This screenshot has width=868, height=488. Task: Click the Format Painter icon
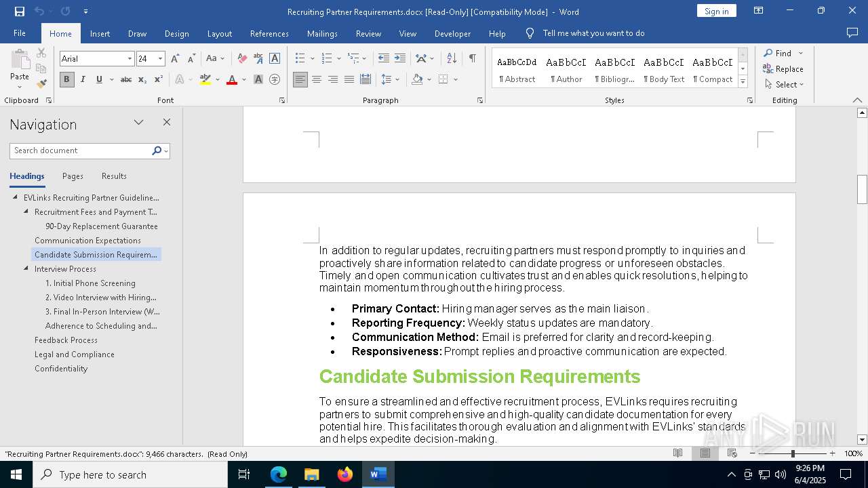pos(41,84)
